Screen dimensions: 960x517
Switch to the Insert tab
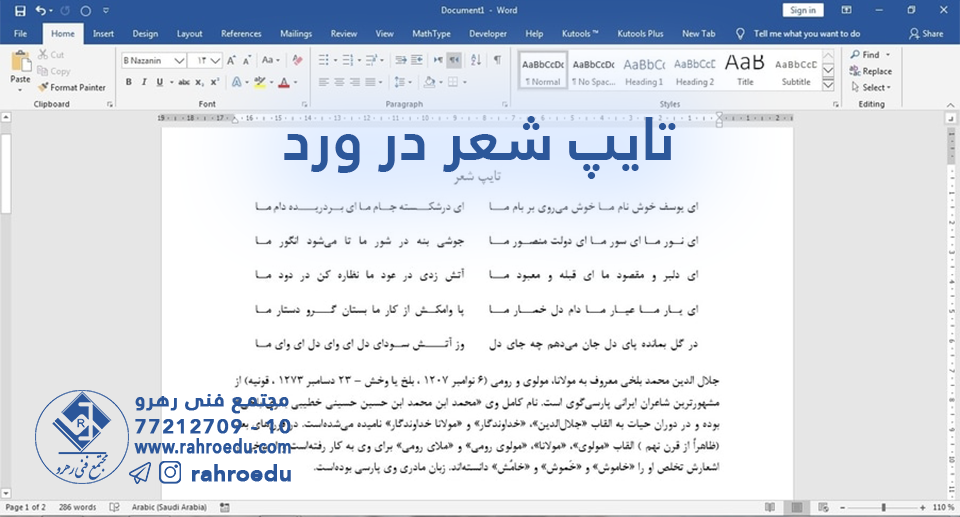103,34
